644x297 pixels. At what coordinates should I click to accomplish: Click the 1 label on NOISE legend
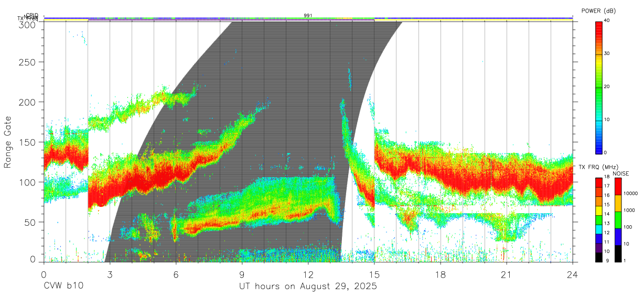pos(626,261)
